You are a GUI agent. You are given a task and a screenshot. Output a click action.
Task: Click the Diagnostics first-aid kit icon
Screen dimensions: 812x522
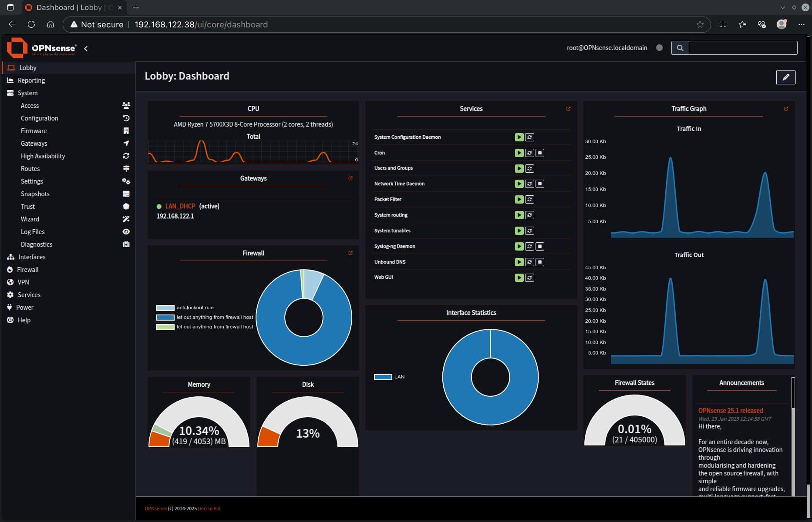(x=126, y=244)
